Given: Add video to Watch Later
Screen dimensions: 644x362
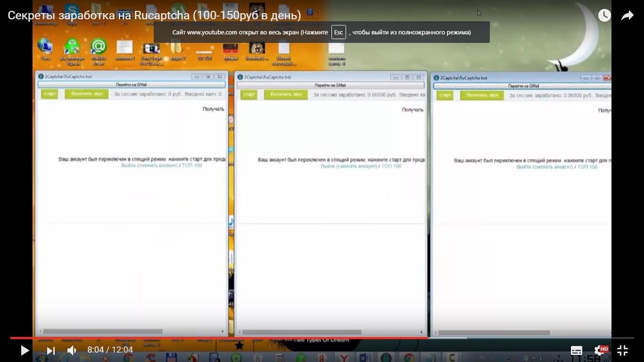Looking at the screenshot, I should [604, 16].
